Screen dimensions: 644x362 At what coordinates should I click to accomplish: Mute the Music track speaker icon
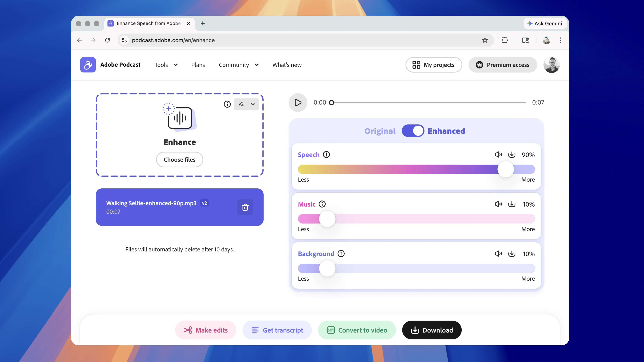tap(498, 204)
